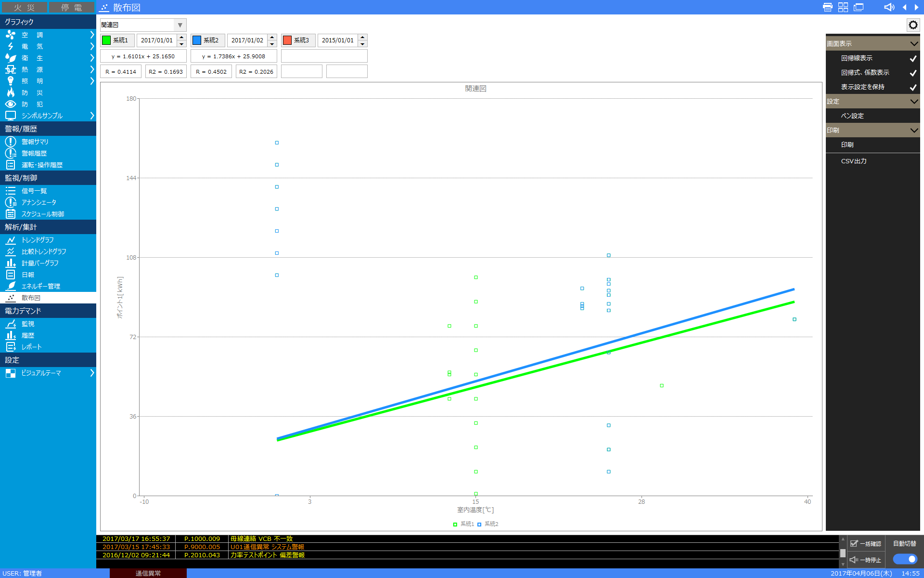Toggle the 回帰線表示 checkmark
Image resolution: width=924 pixels, height=578 pixels.
pos(912,58)
